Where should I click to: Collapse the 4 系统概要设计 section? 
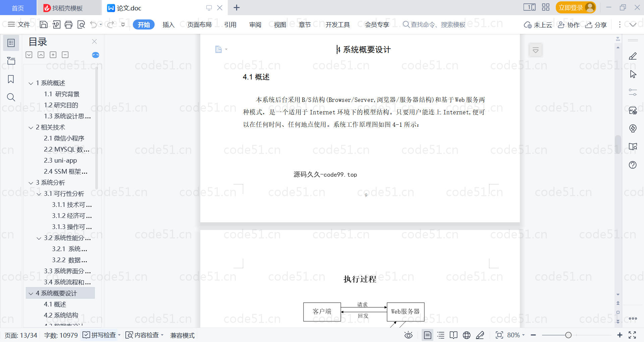pos(31,294)
